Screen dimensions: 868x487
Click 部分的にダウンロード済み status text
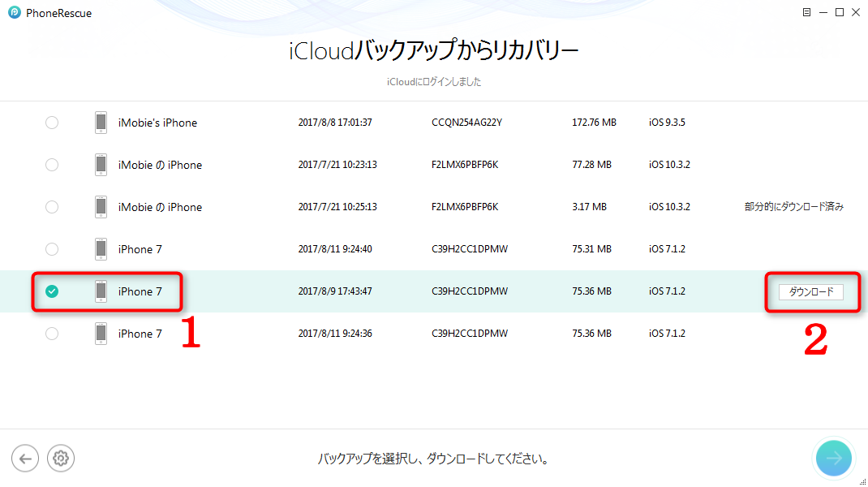[794, 207]
